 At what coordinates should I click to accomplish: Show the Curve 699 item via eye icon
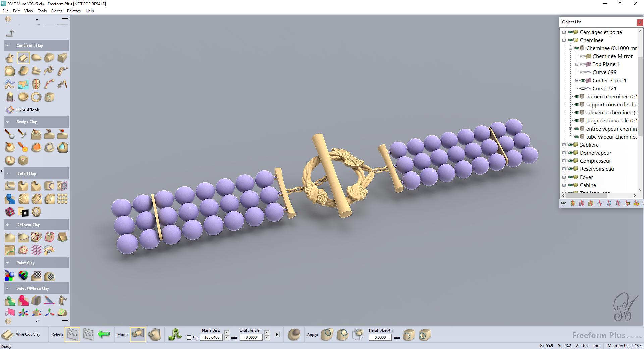(583, 72)
